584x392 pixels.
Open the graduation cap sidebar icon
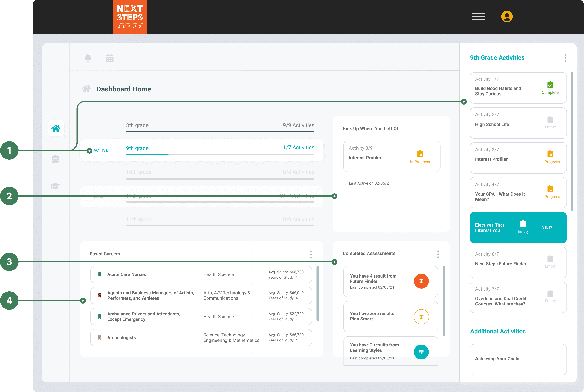(x=55, y=186)
